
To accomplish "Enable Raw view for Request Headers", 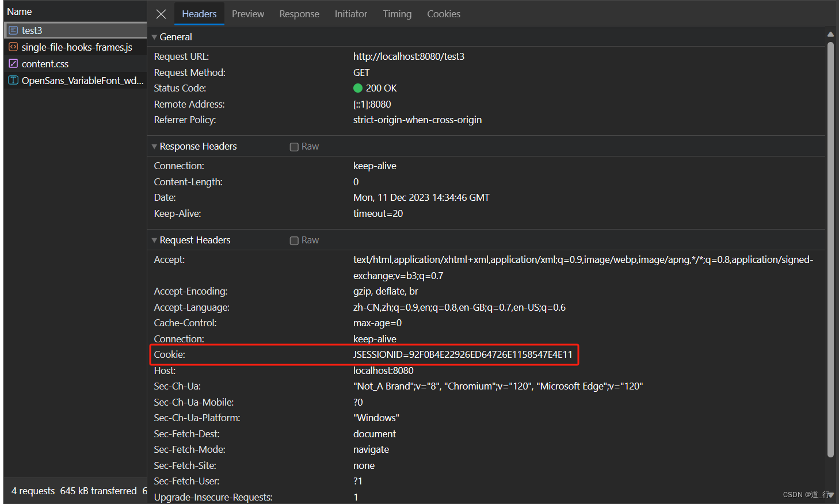I will pyautogui.click(x=294, y=240).
